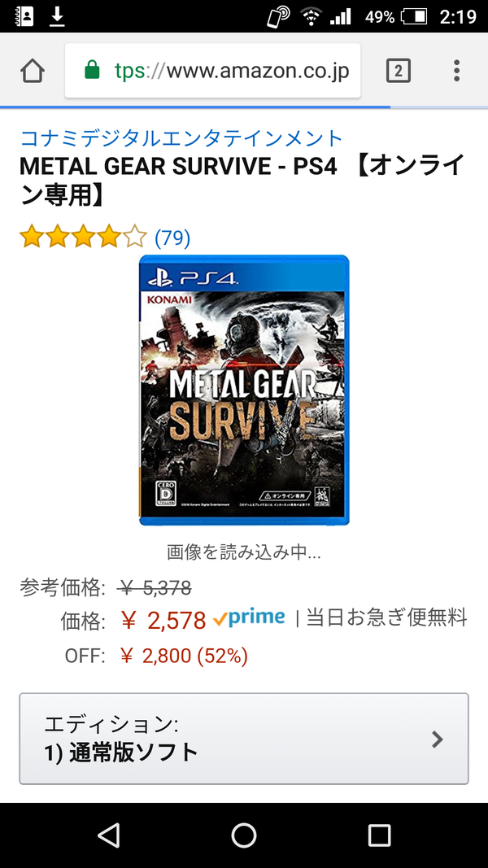Screen dimensions: 488x868
Task: Tap the download notification icon in status bar
Action: 57,16
